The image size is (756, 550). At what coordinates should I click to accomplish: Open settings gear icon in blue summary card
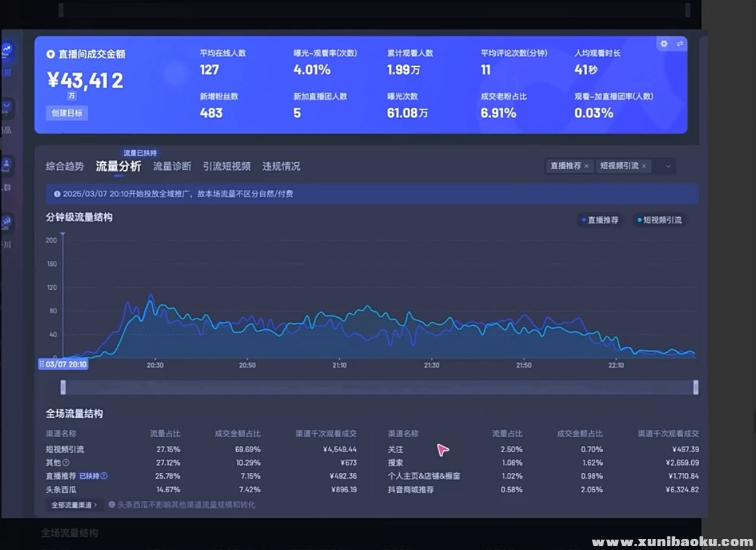coord(664,44)
